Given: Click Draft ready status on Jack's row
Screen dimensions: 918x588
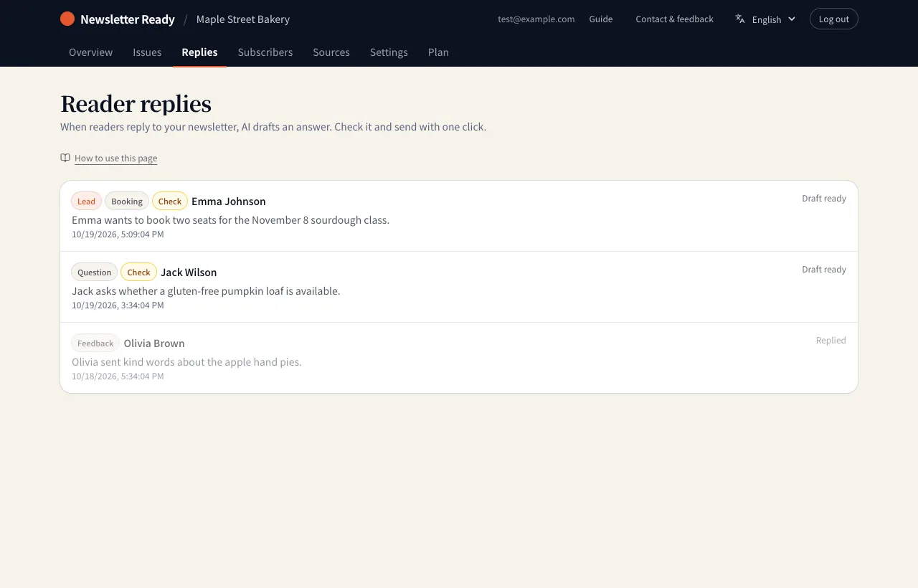Looking at the screenshot, I should tap(824, 270).
